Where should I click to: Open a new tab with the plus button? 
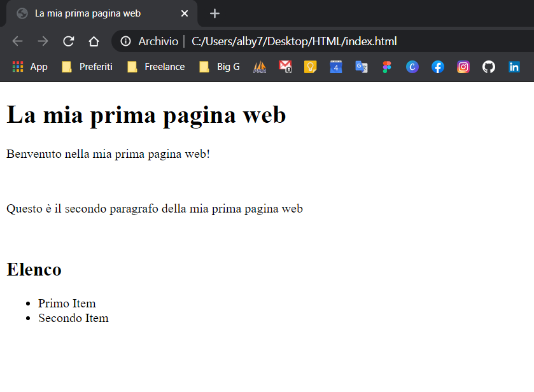tap(215, 13)
